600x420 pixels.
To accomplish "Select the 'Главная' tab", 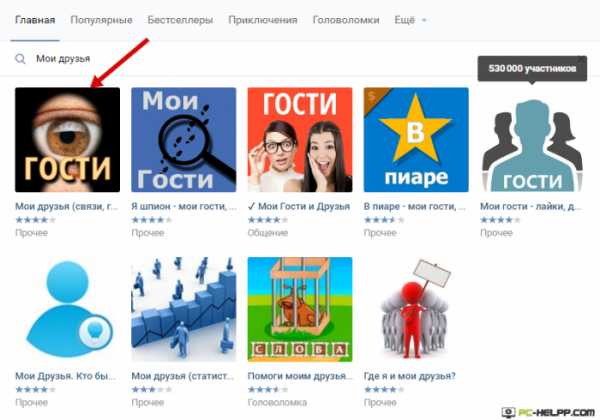I will click(x=35, y=20).
